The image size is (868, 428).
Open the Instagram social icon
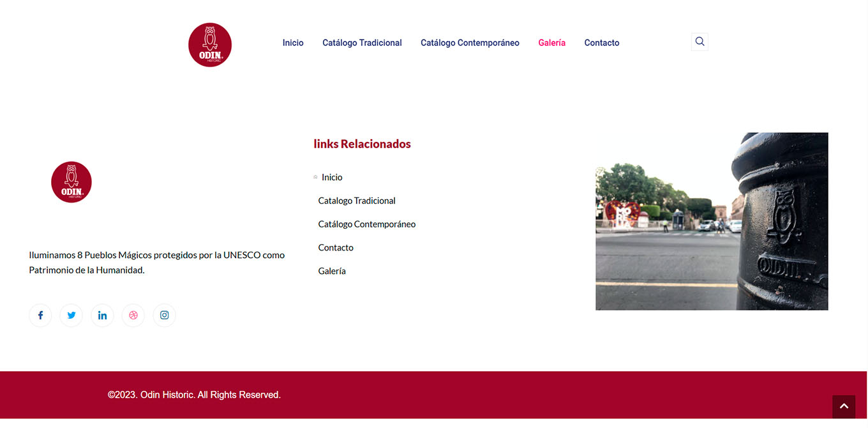coord(164,315)
